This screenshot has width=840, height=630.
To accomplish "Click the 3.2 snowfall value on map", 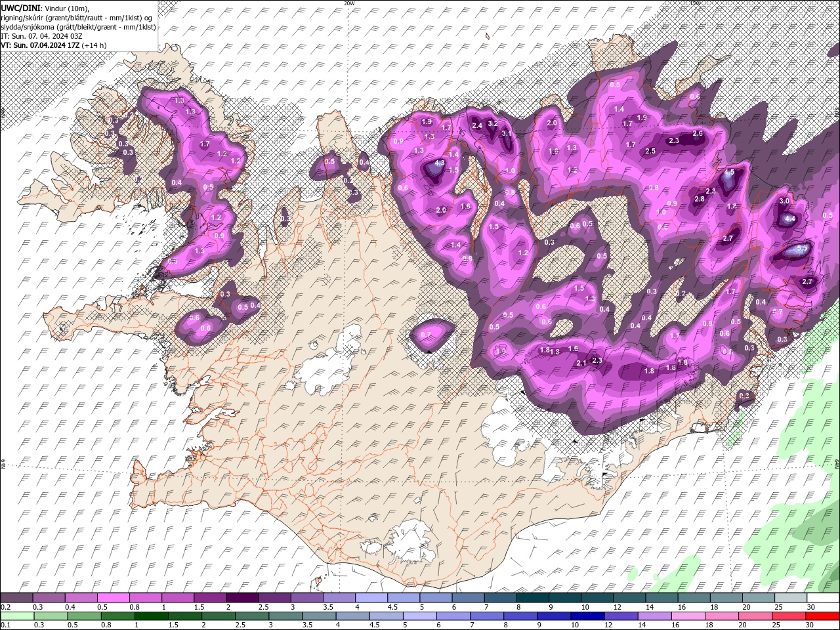I will pos(493,123).
